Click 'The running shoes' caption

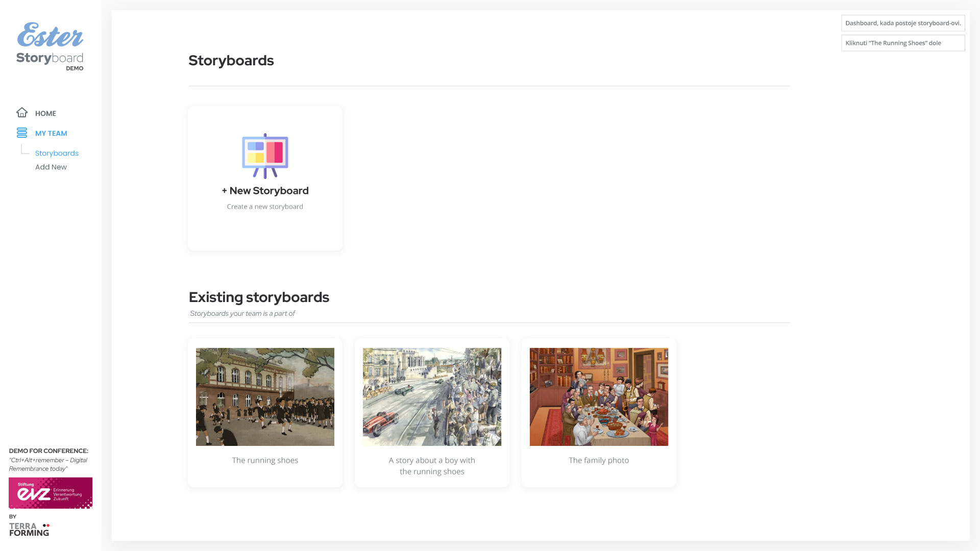point(265,460)
